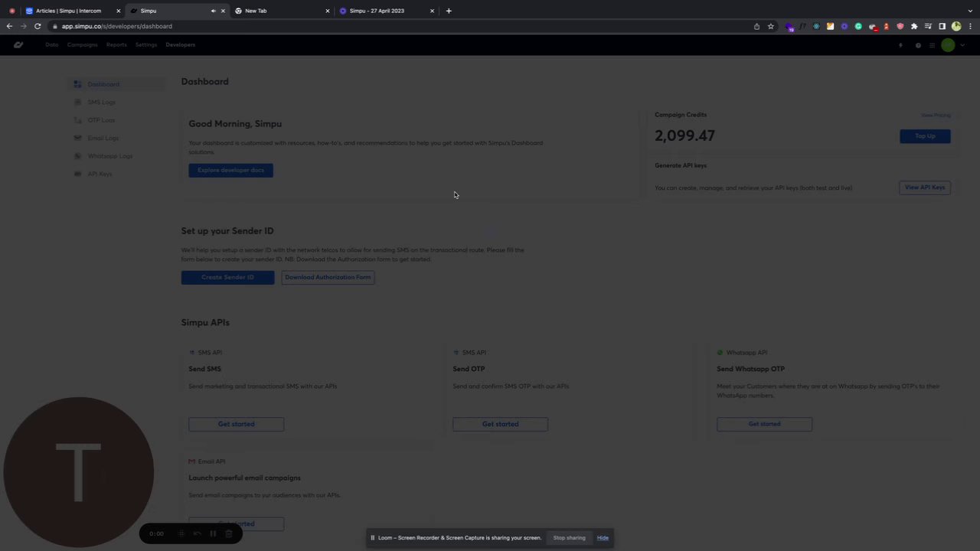The height and width of the screenshot is (551, 980).
Task: Open the Settings menu in the navigation
Action: pyautogui.click(x=146, y=44)
